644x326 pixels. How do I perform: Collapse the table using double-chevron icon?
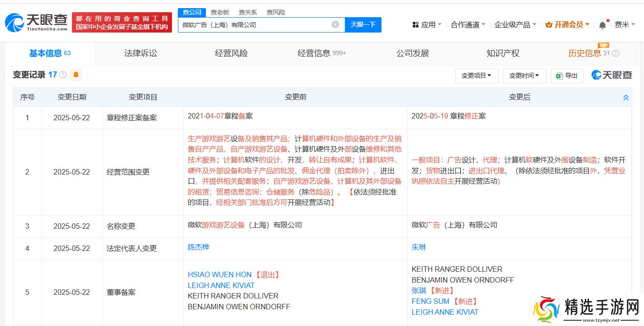click(x=626, y=97)
